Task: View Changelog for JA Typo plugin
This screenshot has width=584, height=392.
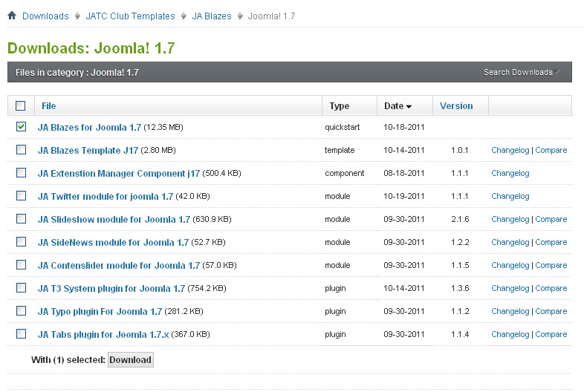Action: (510, 311)
